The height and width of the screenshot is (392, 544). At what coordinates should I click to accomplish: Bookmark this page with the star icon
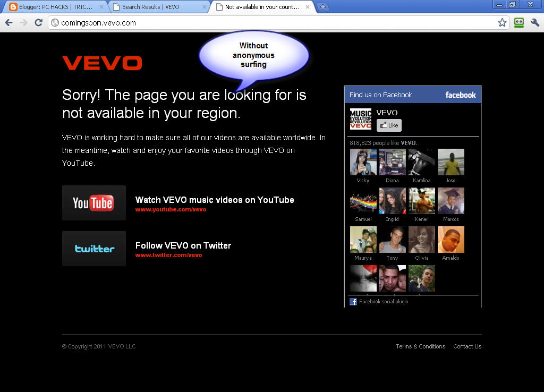point(502,22)
